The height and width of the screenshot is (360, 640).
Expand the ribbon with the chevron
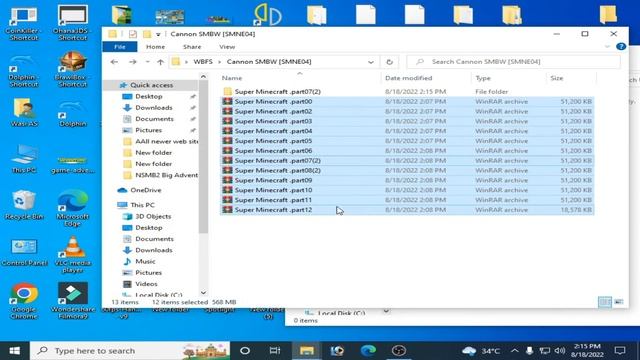point(607,47)
